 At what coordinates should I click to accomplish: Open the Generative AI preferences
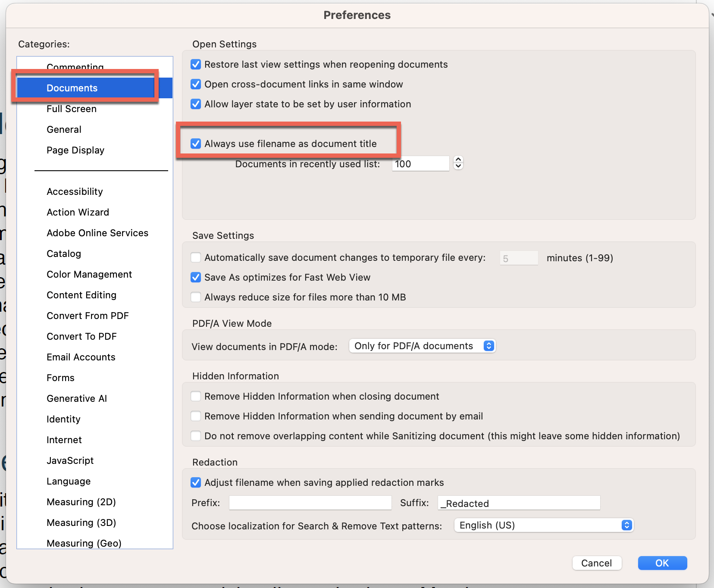coord(77,398)
